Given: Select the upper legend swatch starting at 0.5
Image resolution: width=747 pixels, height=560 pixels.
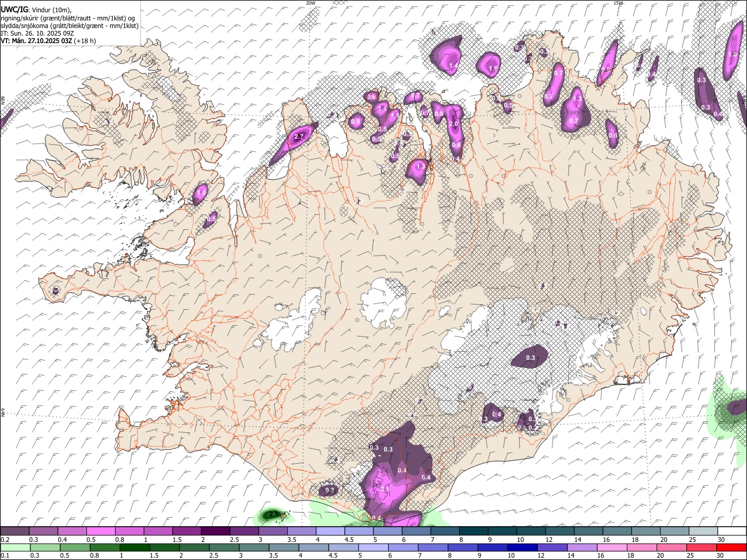Looking at the screenshot, I should click(x=101, y=531).
